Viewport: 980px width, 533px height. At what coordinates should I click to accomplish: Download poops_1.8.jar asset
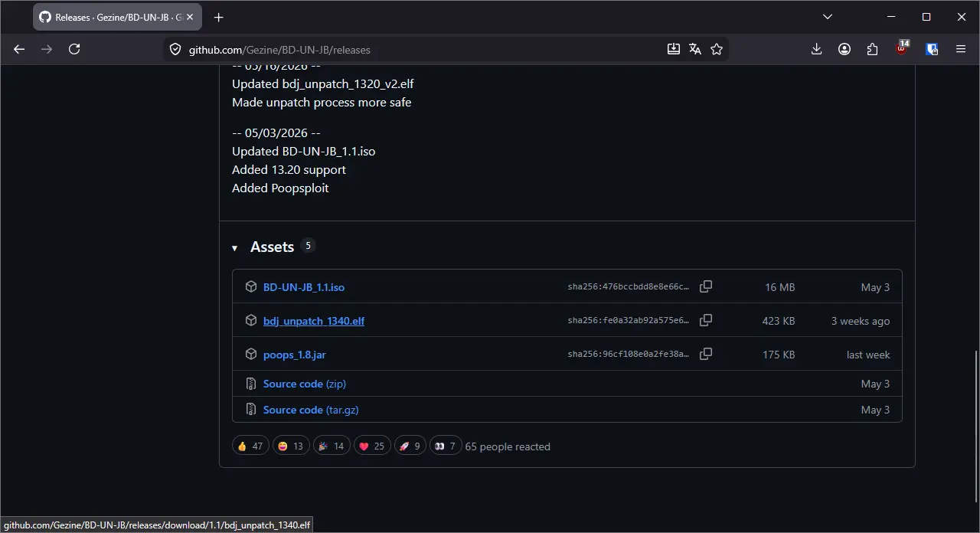tap(295, 355)
